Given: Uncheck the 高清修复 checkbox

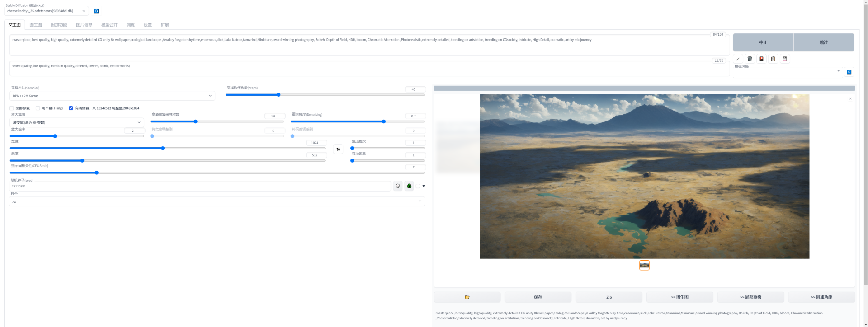Looking at the screenshot, I should (71, 108).
